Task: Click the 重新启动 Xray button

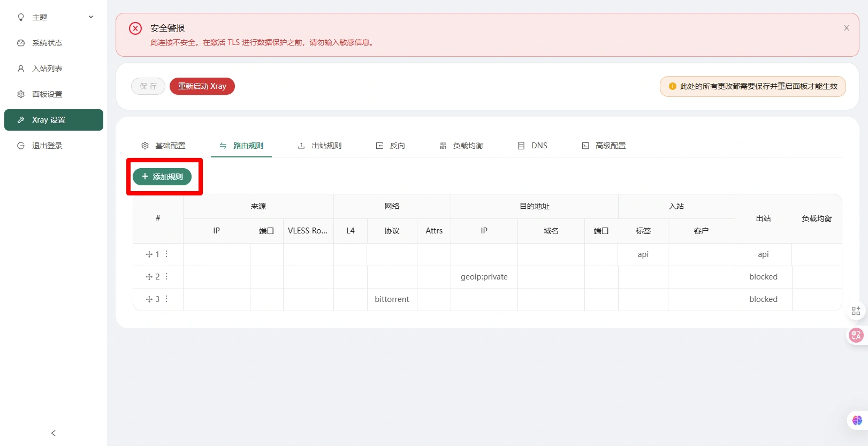Action: click(202, 86)
